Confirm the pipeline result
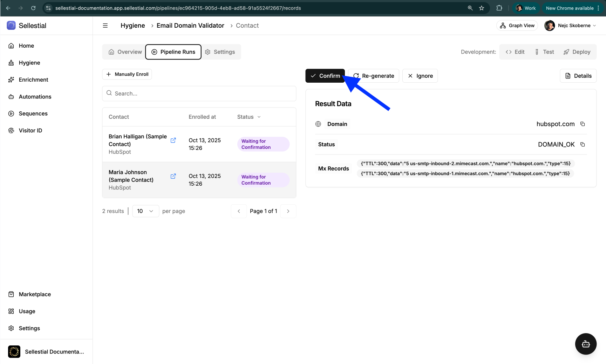The image size is (606, 364). click(325, 76)
